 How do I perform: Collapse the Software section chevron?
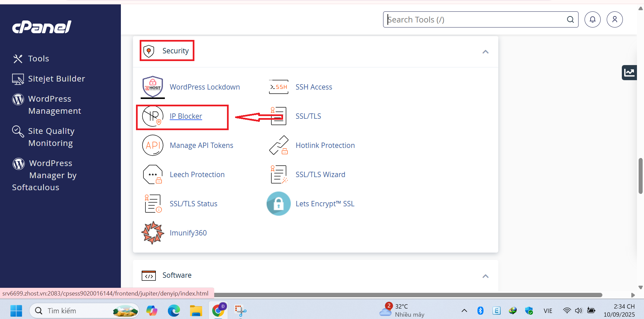(x=486, y=276)
